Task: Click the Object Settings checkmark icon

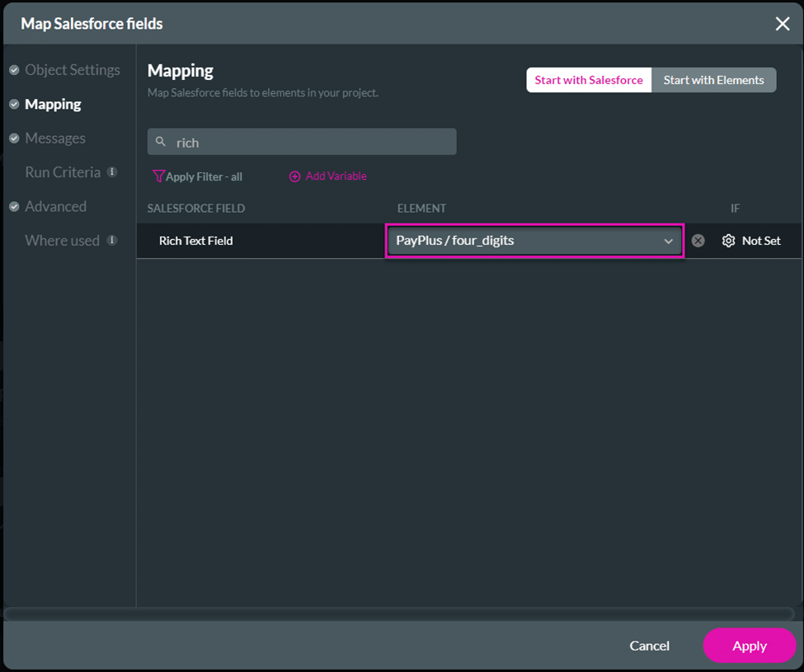Action: pos(14,70)
